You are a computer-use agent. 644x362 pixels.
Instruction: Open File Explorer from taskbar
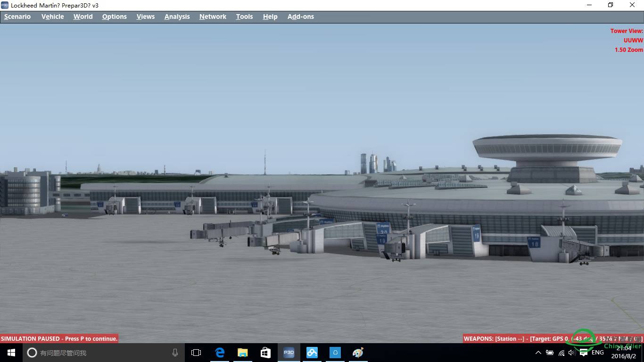pyautogui.click(x=243, y=353)
